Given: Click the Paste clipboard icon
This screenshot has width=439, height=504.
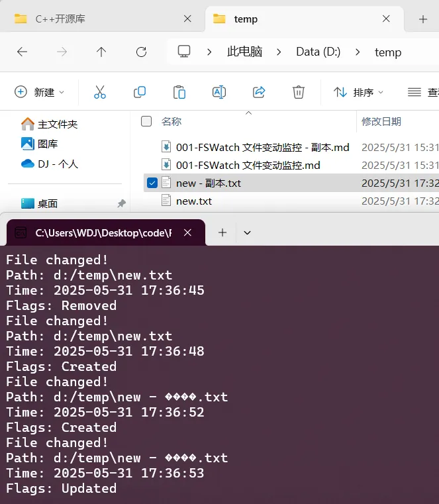Looking at the screenshot, I should 179,92.
